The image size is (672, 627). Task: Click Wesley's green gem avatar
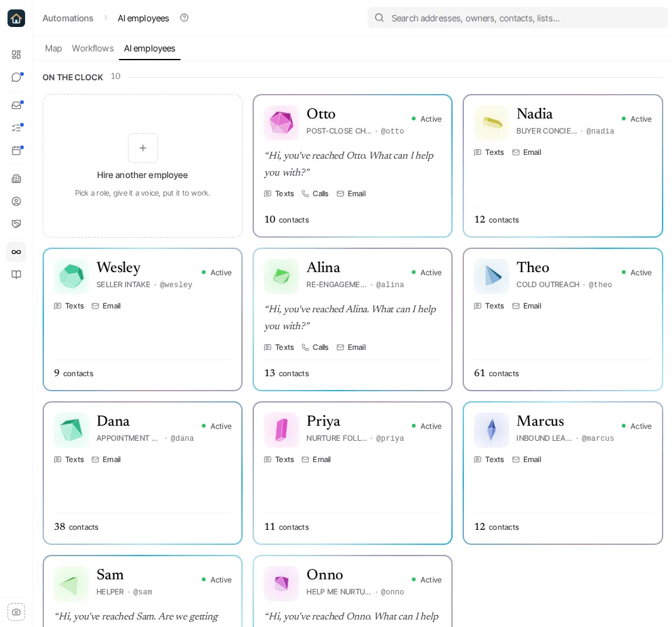click(71, 277)
